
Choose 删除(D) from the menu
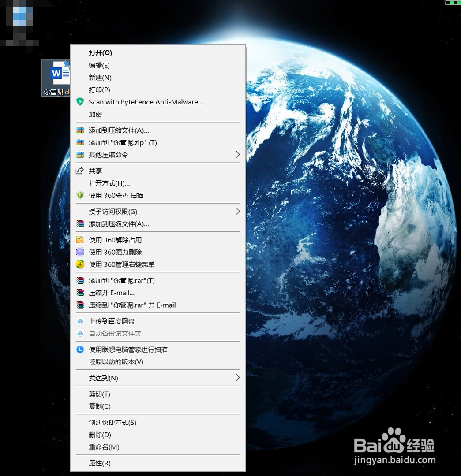tap(158, 435)
